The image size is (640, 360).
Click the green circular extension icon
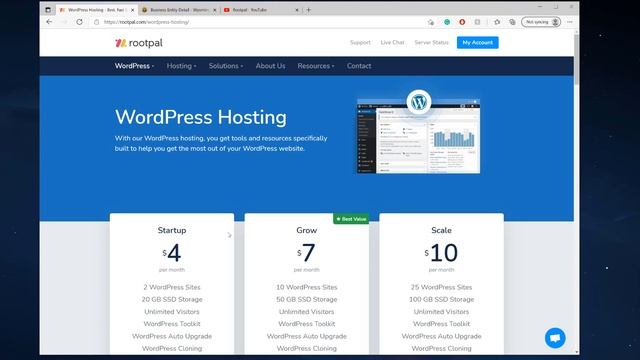(x=447, y=22)
